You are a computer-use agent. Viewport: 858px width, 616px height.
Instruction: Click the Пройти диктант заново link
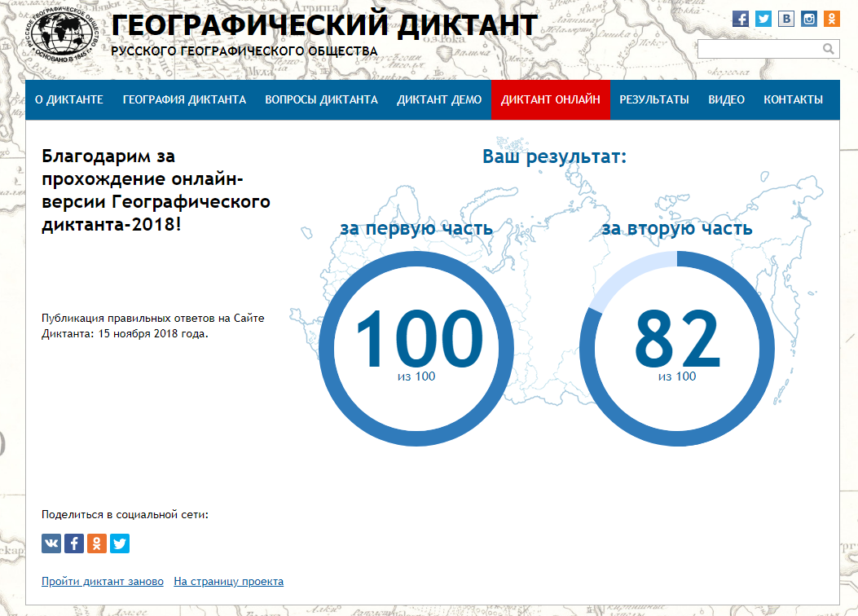coord(103,582)
